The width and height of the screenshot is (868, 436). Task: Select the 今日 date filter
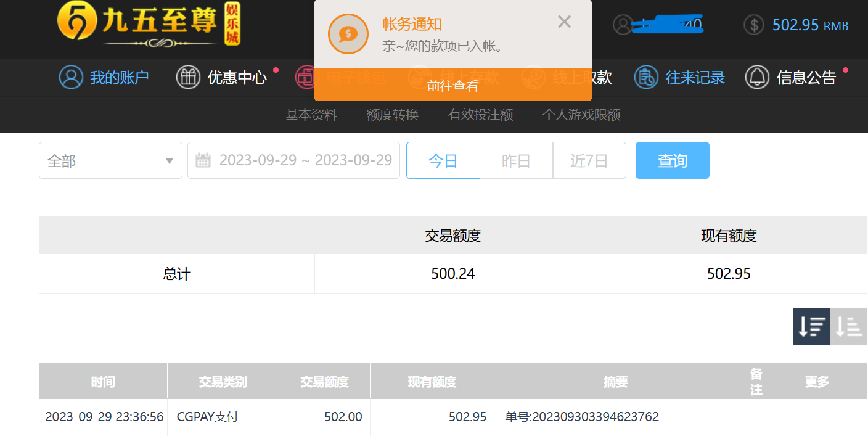pyautogui.click(x=443, y=161)
